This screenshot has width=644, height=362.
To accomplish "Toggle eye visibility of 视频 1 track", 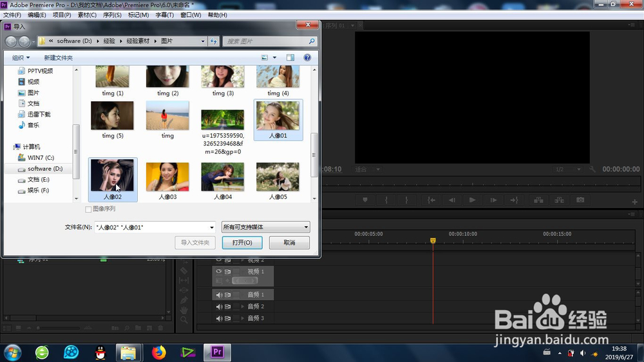I will [219, 271].
